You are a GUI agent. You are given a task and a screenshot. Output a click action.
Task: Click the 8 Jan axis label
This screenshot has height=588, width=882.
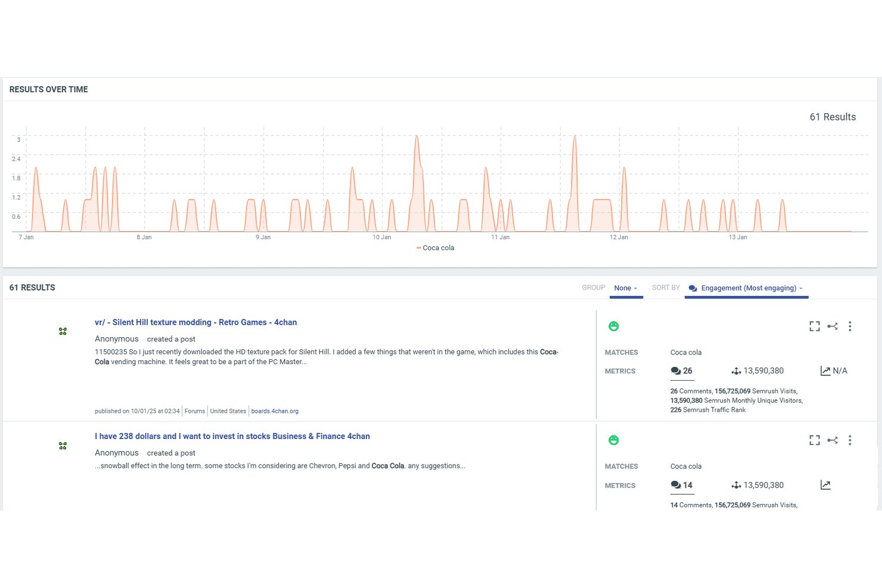(x=144, y=237)
